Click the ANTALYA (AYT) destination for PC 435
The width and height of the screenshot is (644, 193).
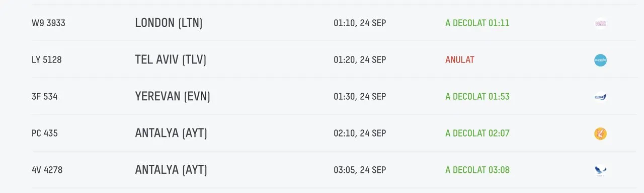click(x=171, y=134)
